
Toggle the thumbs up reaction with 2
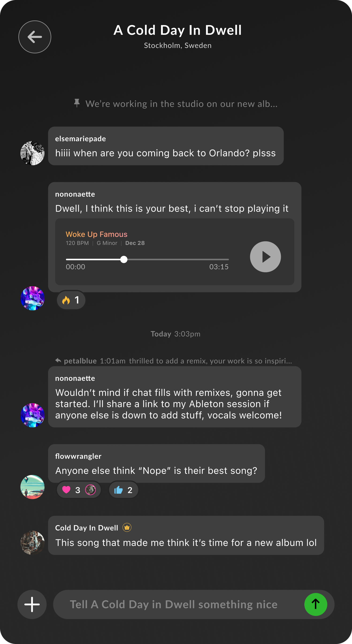(x=124, y=490)
